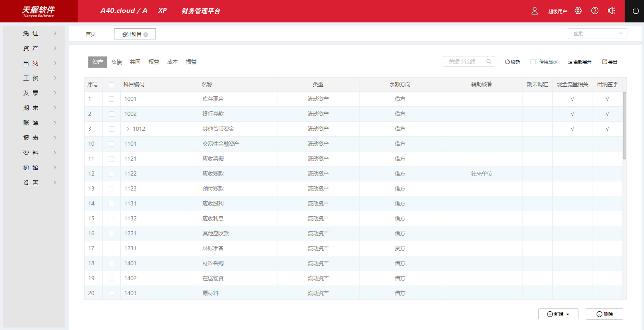The height and width of the screenshot is (330, 644).
Task: Click the speaker announcement icon
Action: (x=611, y=11)
